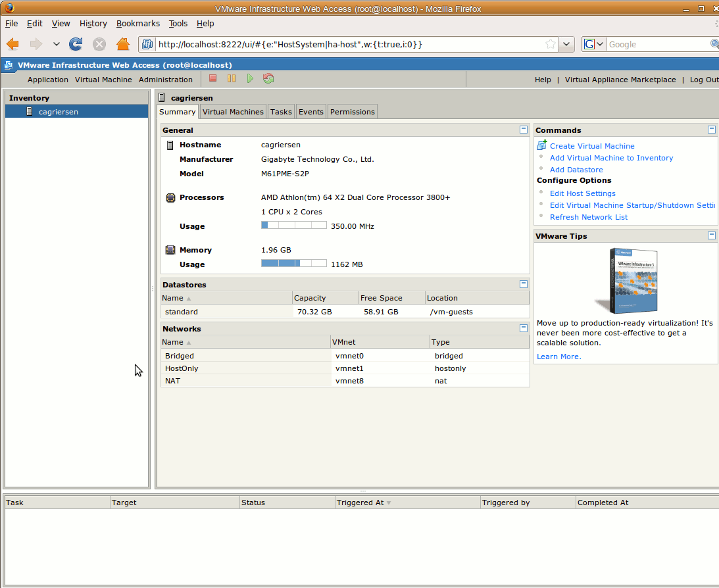Select cagriersen host in Inventory
The width and height of the screenshot is (719, 588).
coord(76,111)
